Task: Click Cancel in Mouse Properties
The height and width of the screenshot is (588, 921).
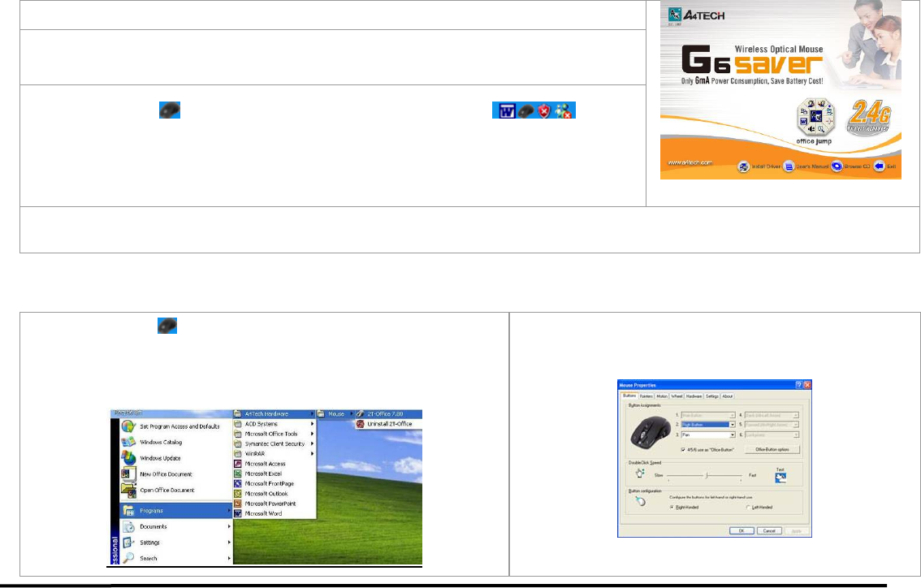Action: (769, 530)
